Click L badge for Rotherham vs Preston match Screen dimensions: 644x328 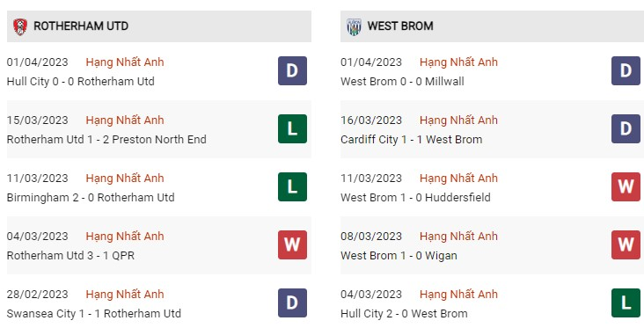tap(292, 129)
